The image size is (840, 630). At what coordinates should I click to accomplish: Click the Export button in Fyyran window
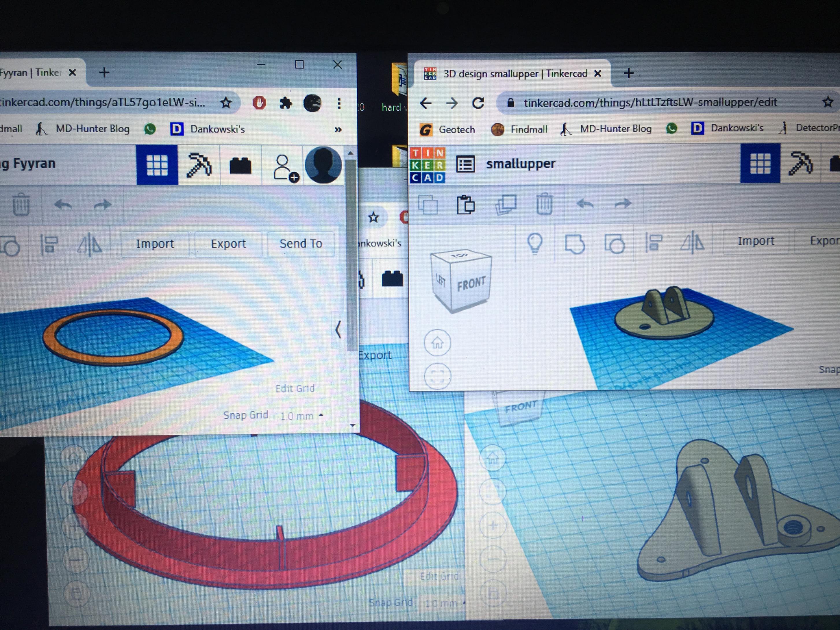coord(228,244)
